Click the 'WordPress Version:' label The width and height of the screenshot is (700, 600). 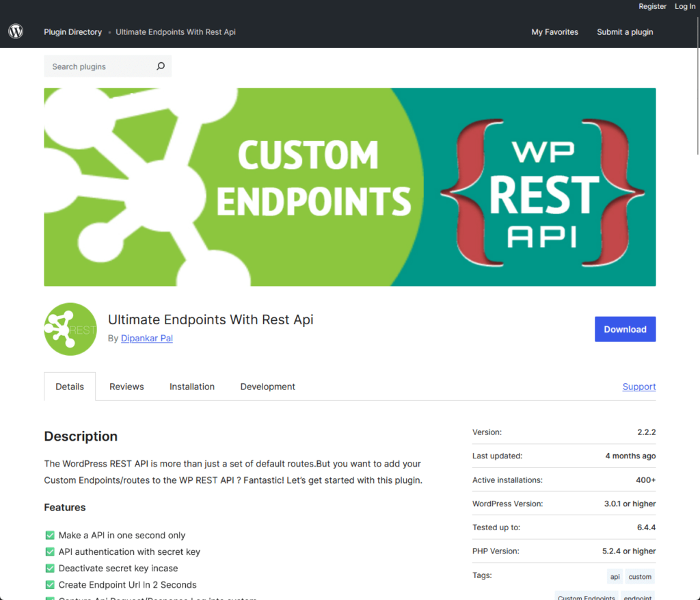coord(508,504)
